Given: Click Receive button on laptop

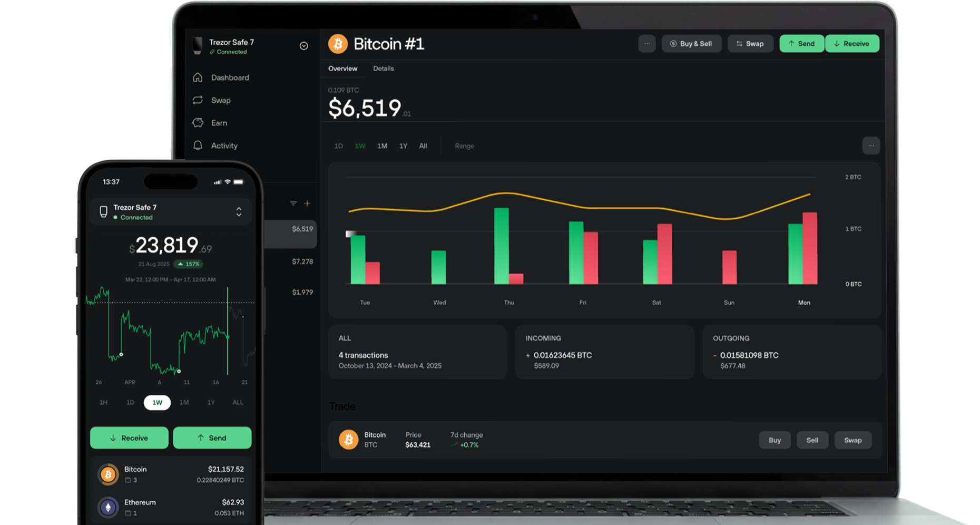Looking at the screenshot, I should click(852, 44).
